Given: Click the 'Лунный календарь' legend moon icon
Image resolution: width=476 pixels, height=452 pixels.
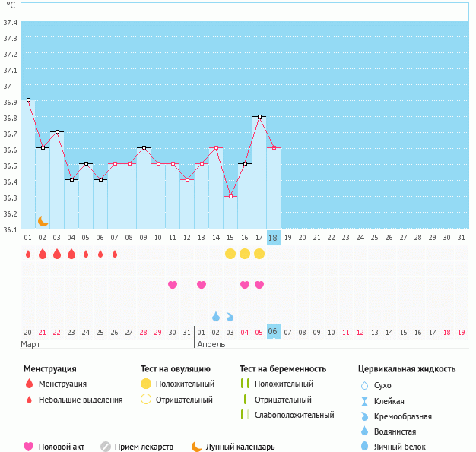Looking at the screenshot, I should pos(197,447).
